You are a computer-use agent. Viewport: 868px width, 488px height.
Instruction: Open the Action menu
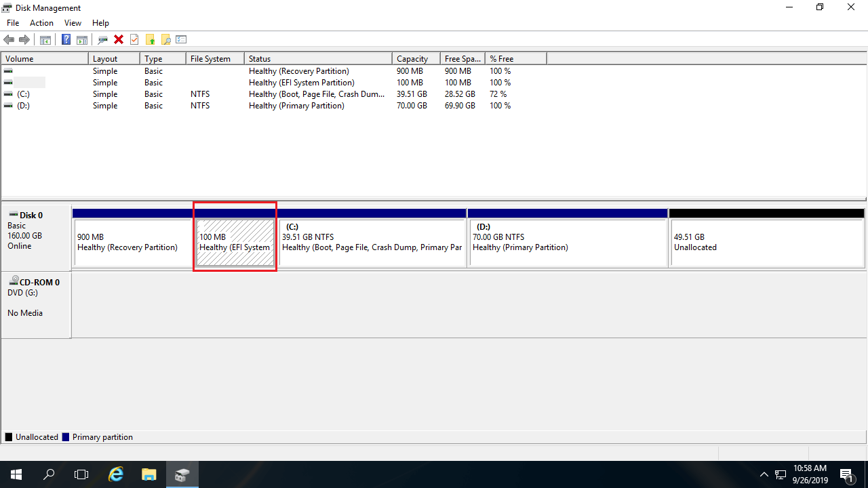point(41,23)
